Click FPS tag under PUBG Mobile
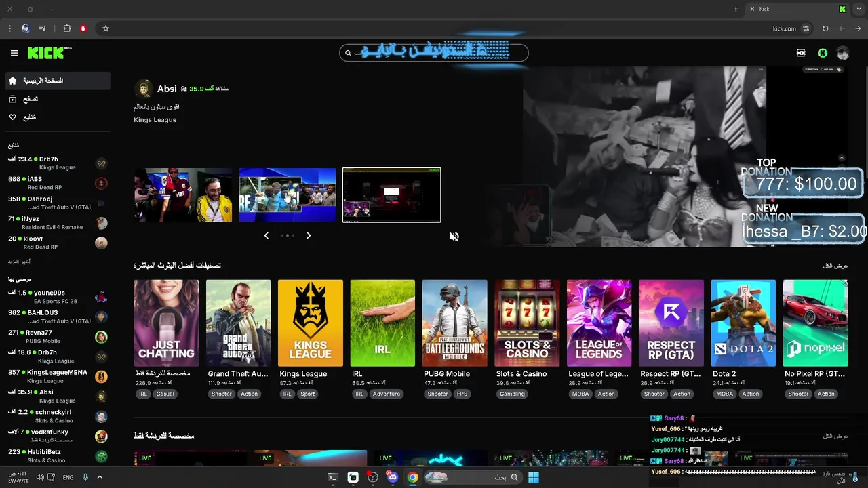868x488 pixels. pos(462,394)
